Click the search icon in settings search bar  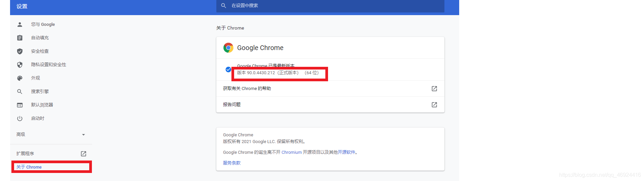[224, 5]
